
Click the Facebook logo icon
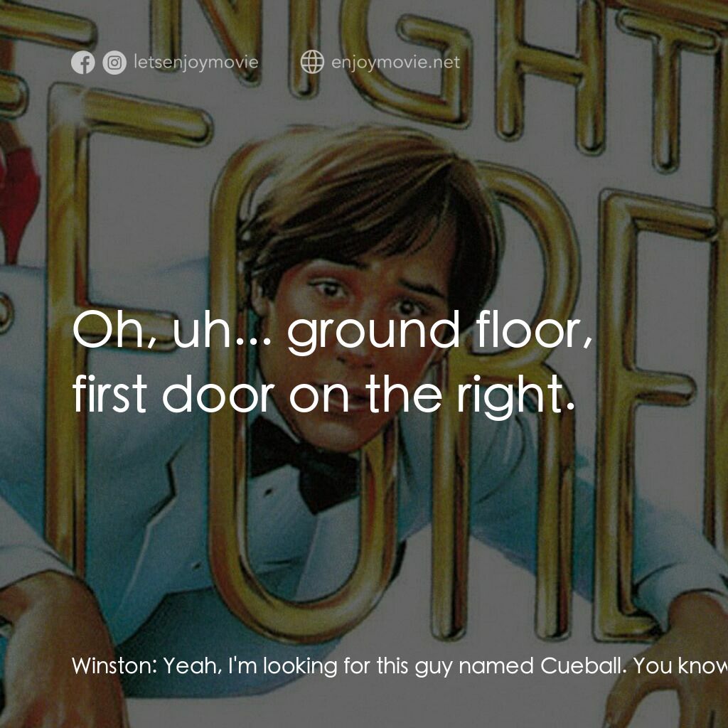[82, 63]
